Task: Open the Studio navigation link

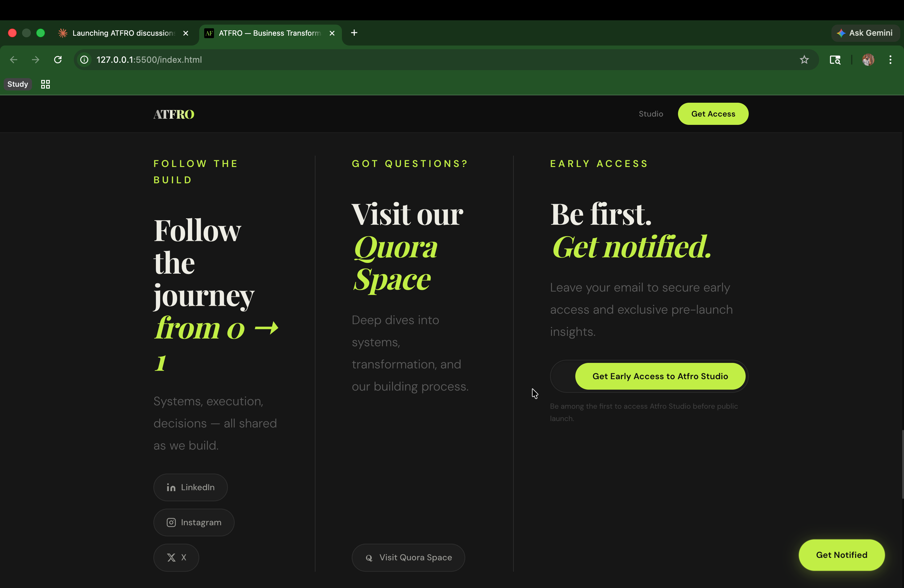Action: coord(651,114)
